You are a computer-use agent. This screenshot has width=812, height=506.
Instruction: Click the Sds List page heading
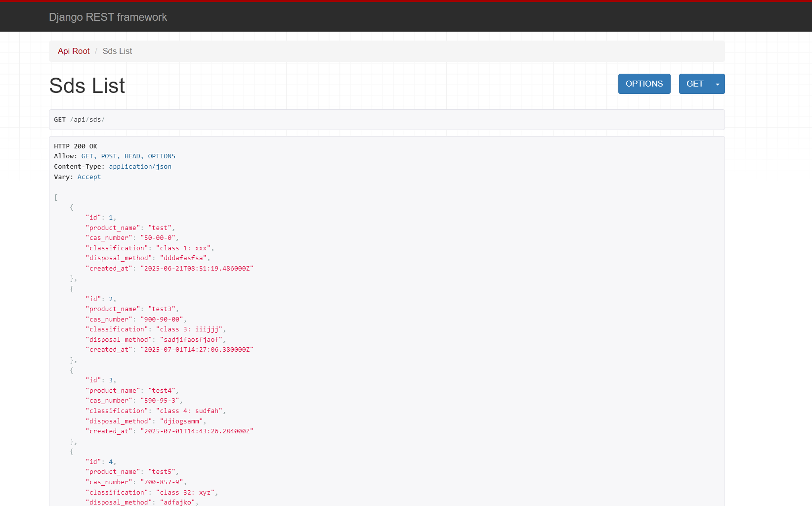87,86
